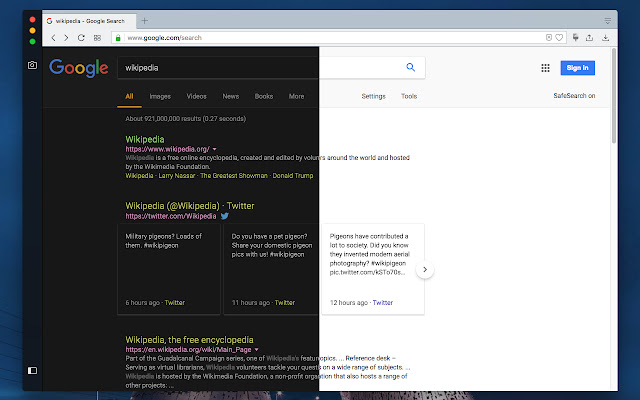Open a new tab with the plus button

point(144,20)
